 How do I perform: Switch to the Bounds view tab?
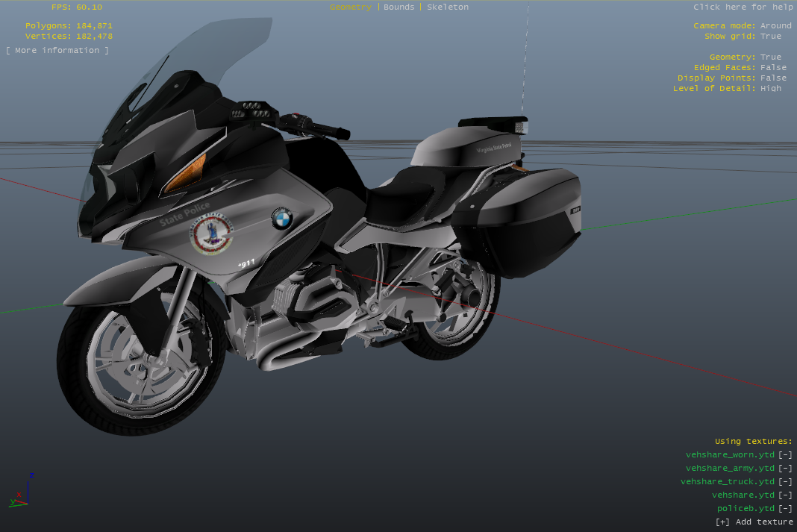pos(398,7)
